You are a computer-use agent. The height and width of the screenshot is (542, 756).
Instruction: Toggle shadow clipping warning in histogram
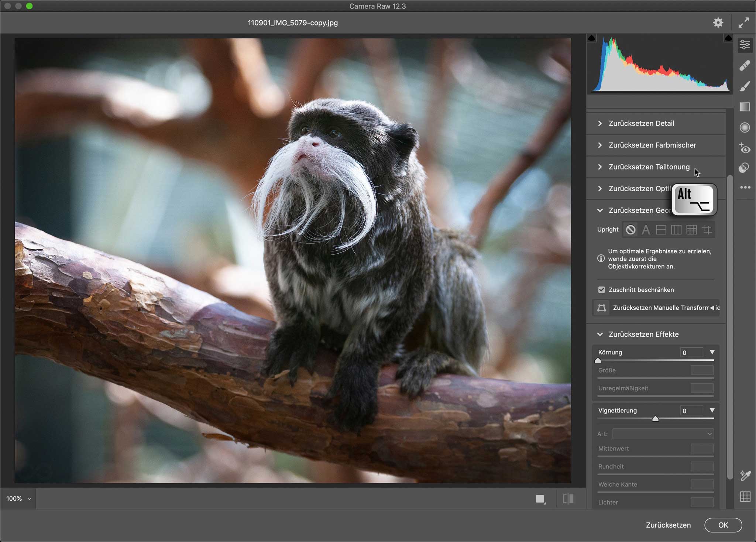coord(592,38)
